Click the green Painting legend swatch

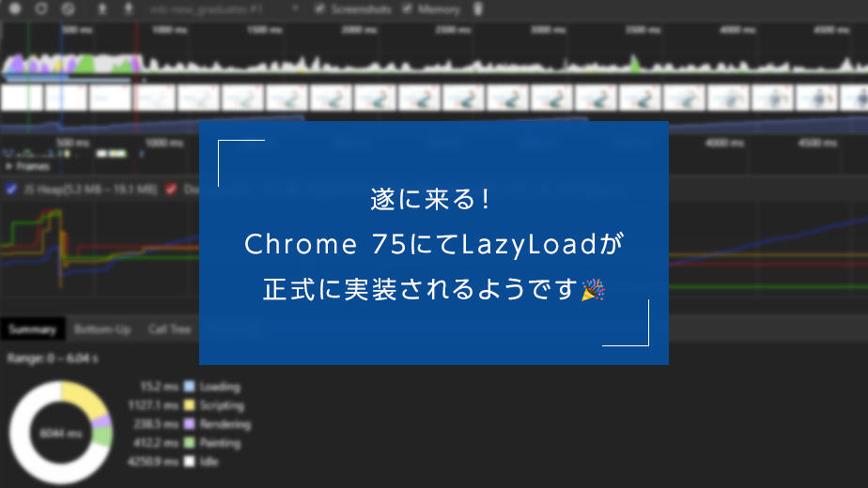click(x=190, y=443)
